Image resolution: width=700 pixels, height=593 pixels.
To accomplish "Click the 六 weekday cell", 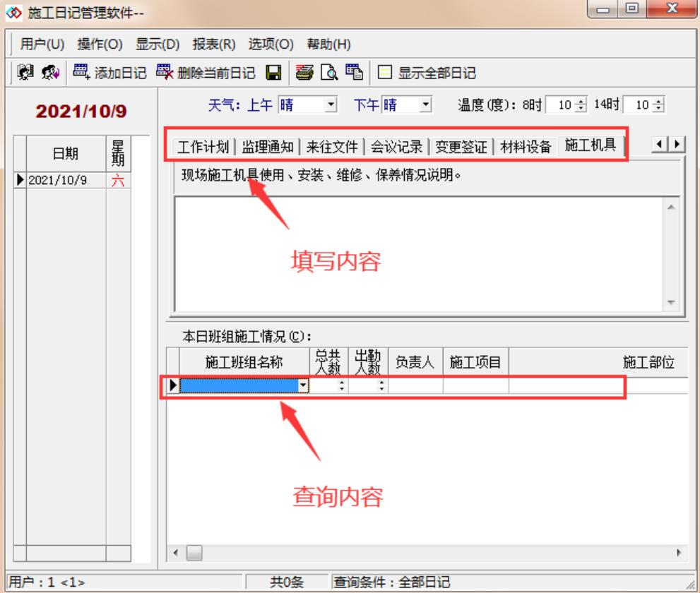I will click(x=118, y=180).
